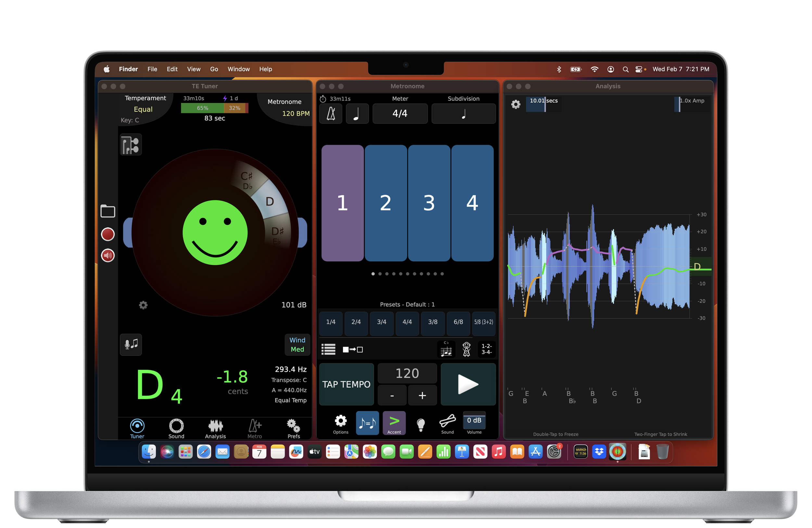Open the audio routing icon in TE Tuner
Screen dimensions: 812x528
click(131, 144)
